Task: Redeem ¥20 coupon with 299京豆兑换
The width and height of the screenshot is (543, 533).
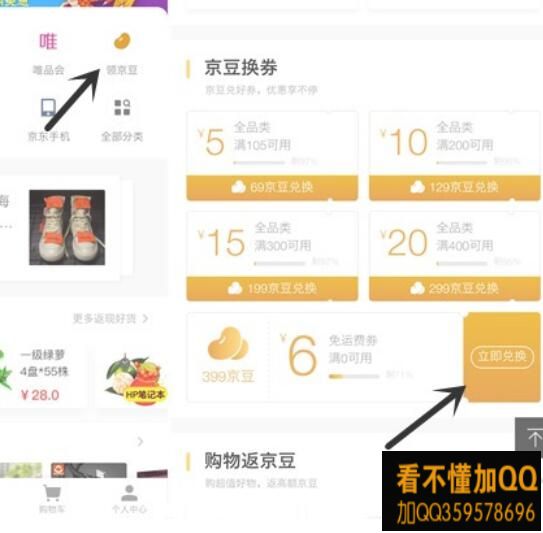Action: (x=454, y=288)
